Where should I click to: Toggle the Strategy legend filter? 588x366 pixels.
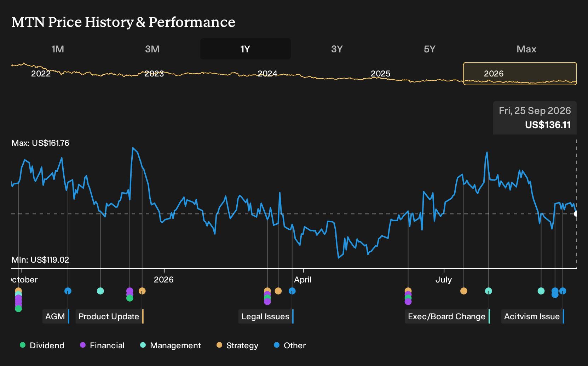[237, 345]
